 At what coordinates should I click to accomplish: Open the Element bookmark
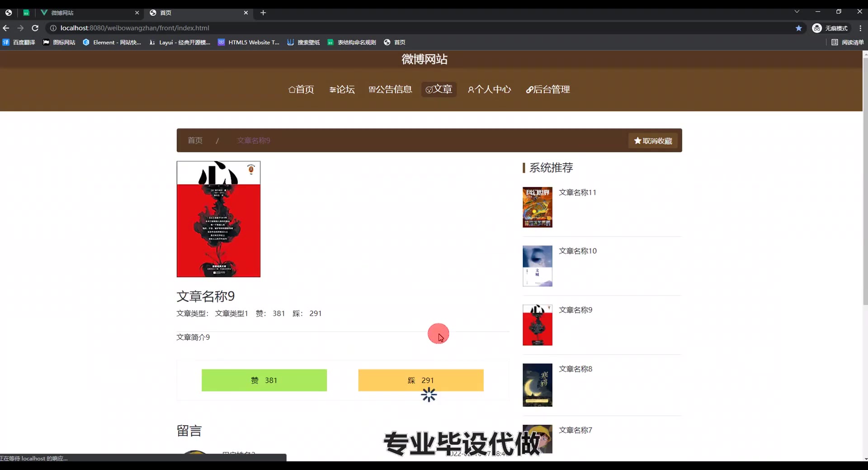[x=112, y=42]
